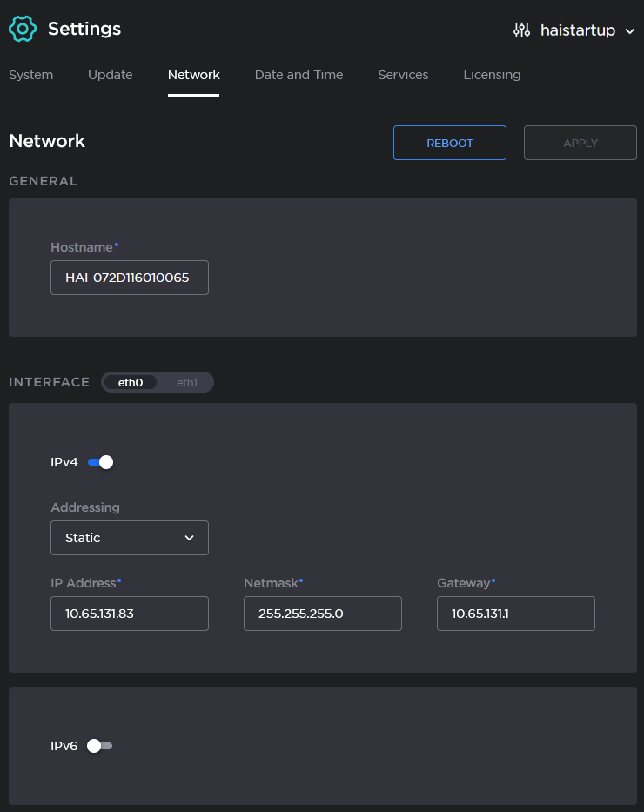This screenshot has height=812, width=644.
Task: Enable the IPv6 toggle
Action: click(100, 746)
